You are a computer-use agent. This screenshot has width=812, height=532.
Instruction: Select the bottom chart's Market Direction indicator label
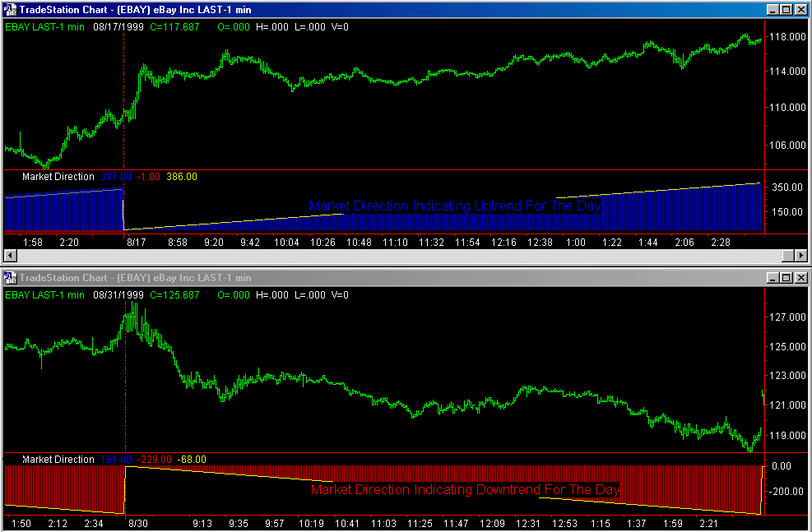[x=58, y=459]
